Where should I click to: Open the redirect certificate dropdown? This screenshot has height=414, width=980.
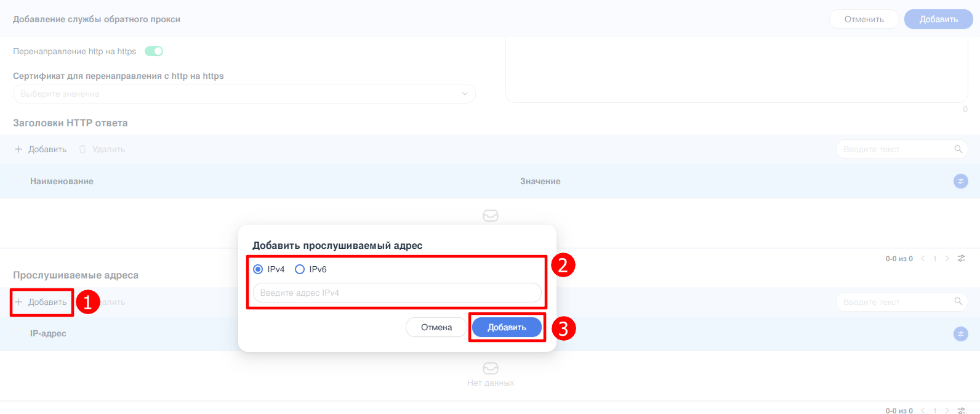[x=244, y=94]
